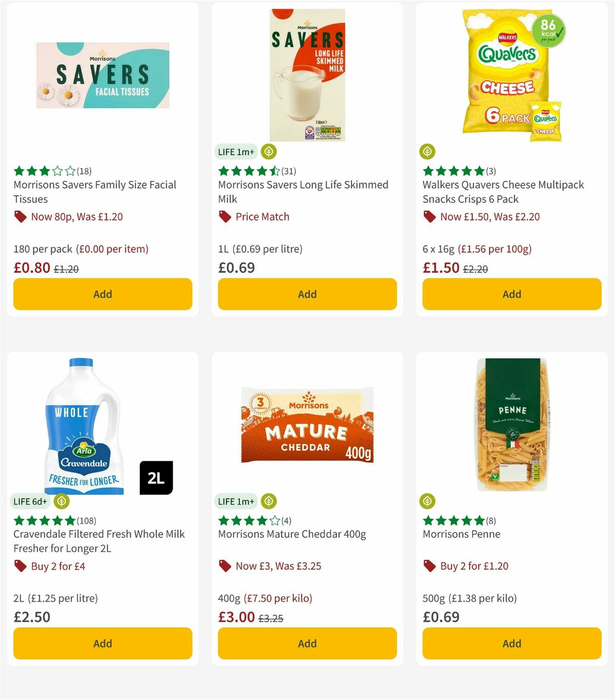Expand the (108) reviews for Cravendale milk
The width and height of the screenshot is (615, 700).
pyautogui.click(x=86, y=521)
